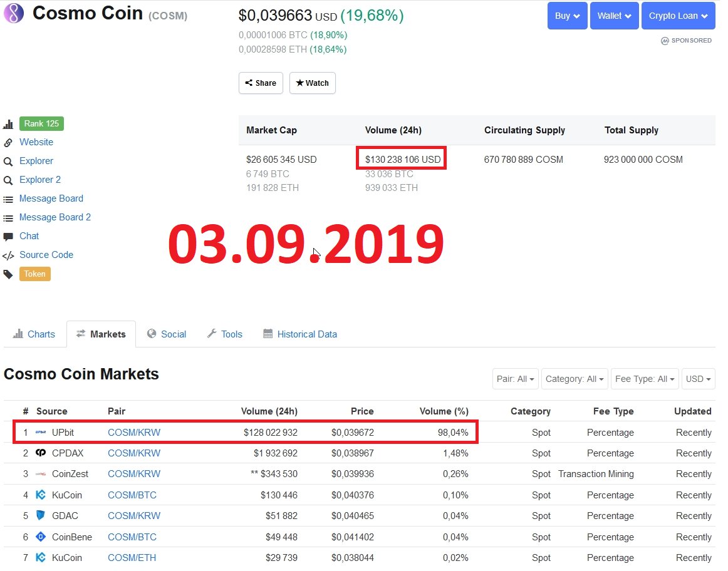Click the $26 605 345 USD market cap value
This screenshot has width=728, height=571.
pyautogui.click(x=281, y=160)
